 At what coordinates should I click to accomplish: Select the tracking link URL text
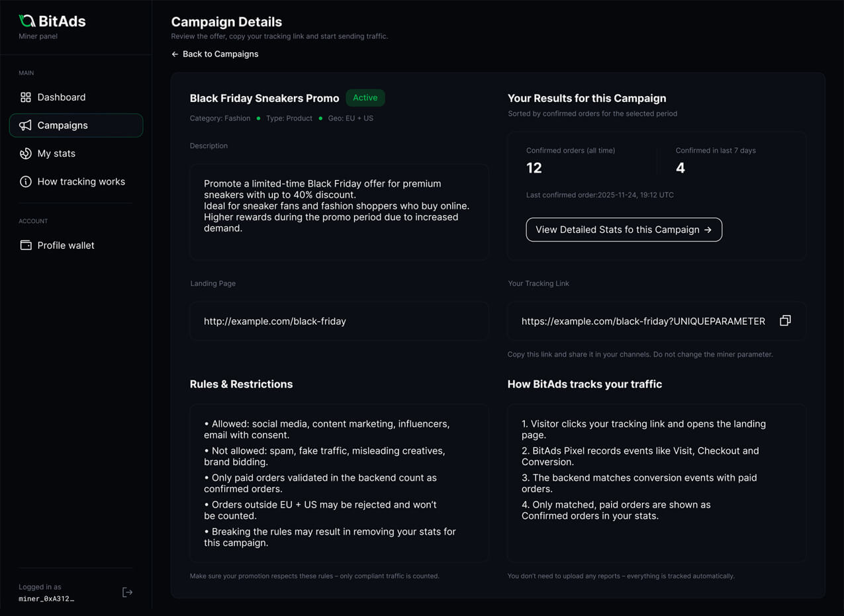click(x=643, y=322)
